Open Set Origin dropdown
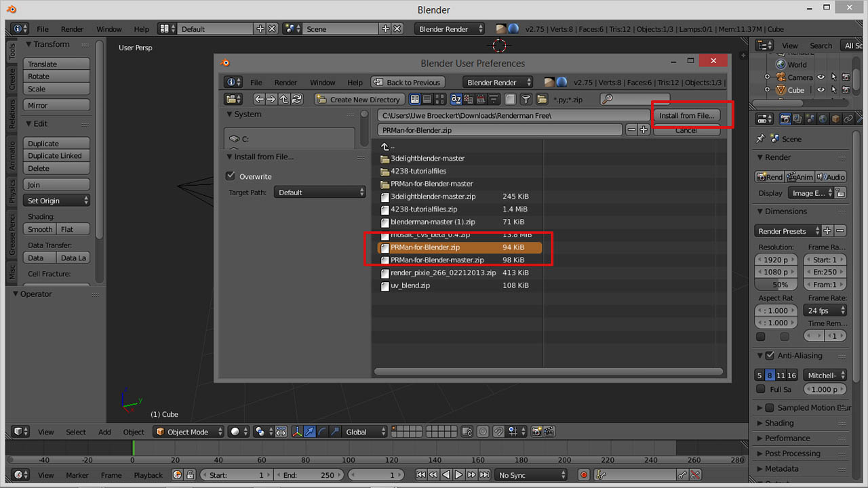This screenshot has height=488, width=868. point(56,201)
